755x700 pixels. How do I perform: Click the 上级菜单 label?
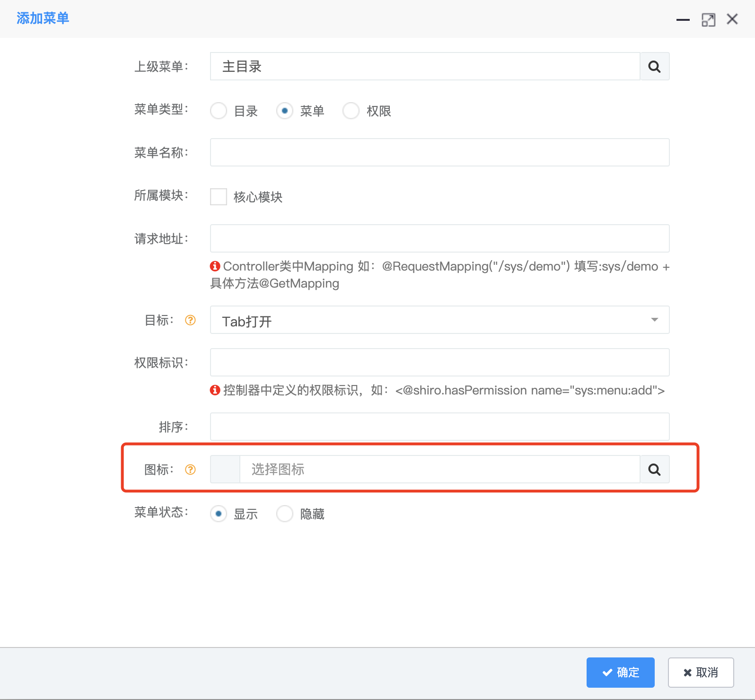coord(161,67)
